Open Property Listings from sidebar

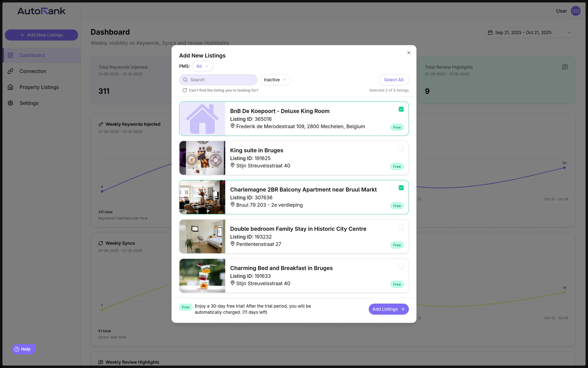[42, 87]
